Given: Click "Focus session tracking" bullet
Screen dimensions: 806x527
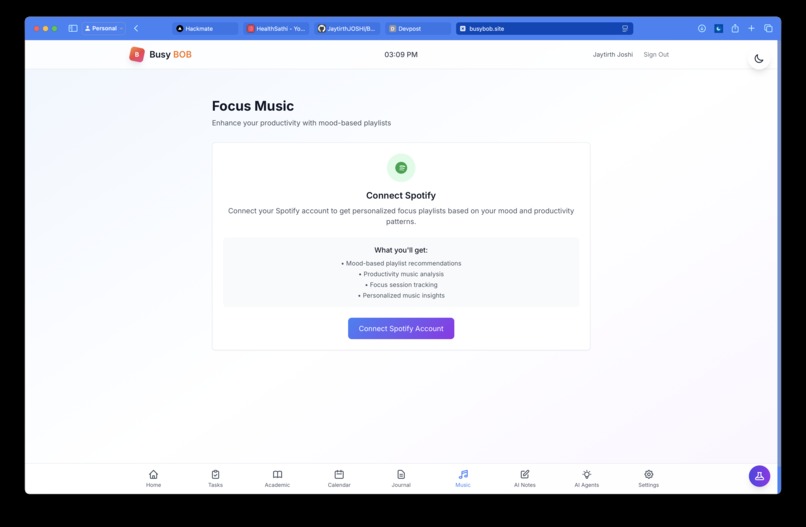Looking at the screenshot, I should (x=401, y=285).
